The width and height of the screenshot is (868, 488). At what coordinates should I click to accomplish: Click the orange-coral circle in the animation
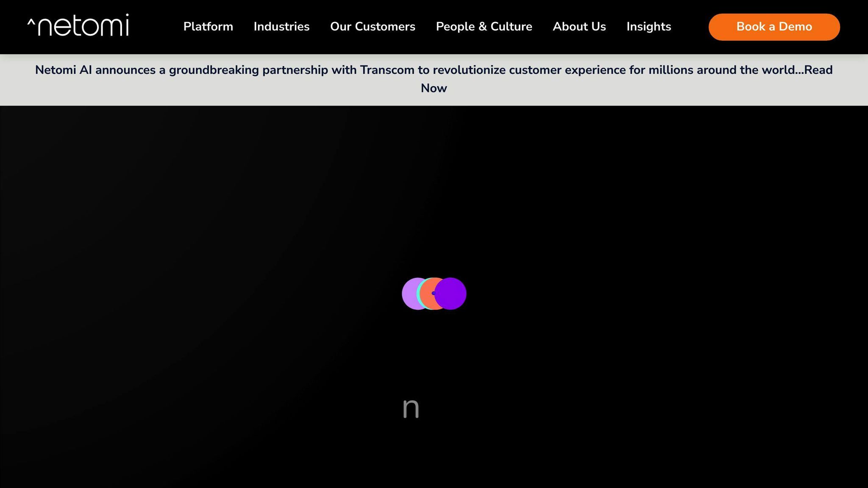(x=427, y=286)
